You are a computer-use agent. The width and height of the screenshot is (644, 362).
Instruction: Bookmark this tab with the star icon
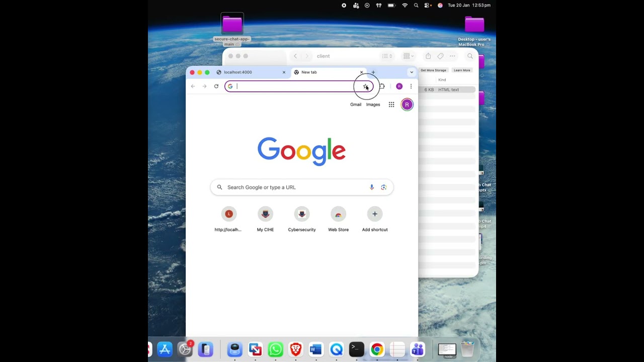point(365,86)
